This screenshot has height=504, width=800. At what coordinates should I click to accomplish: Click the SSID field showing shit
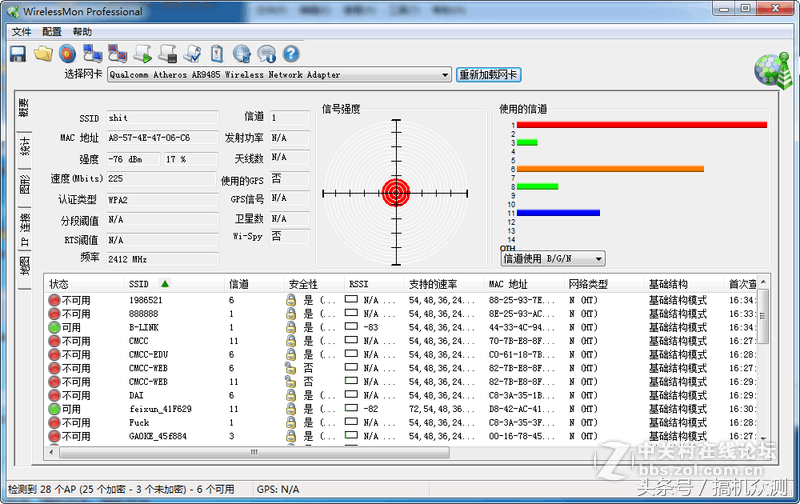(162, 118)
